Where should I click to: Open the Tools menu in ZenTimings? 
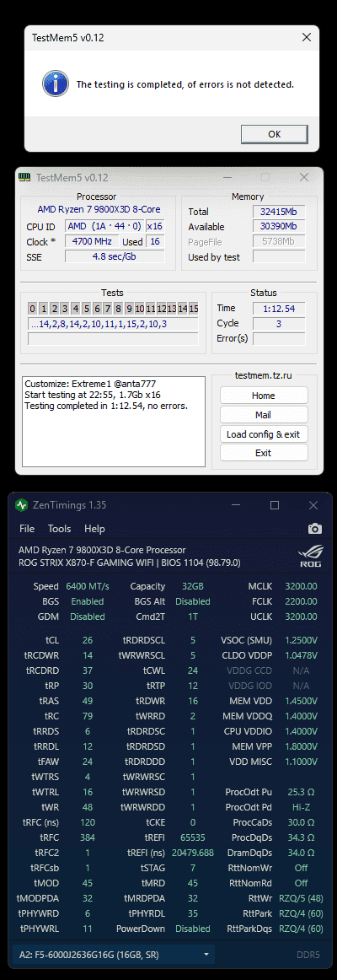pyautogui.click(x=59, y=529)
